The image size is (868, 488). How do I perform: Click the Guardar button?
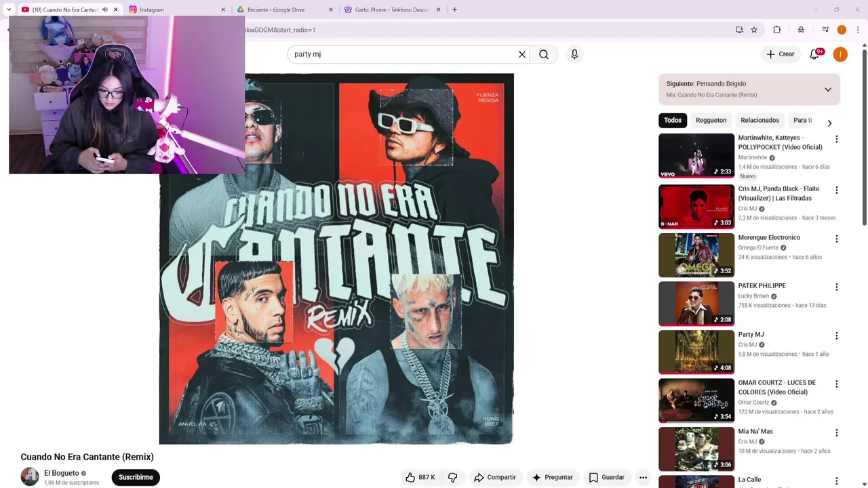click(x=606, y=477)
